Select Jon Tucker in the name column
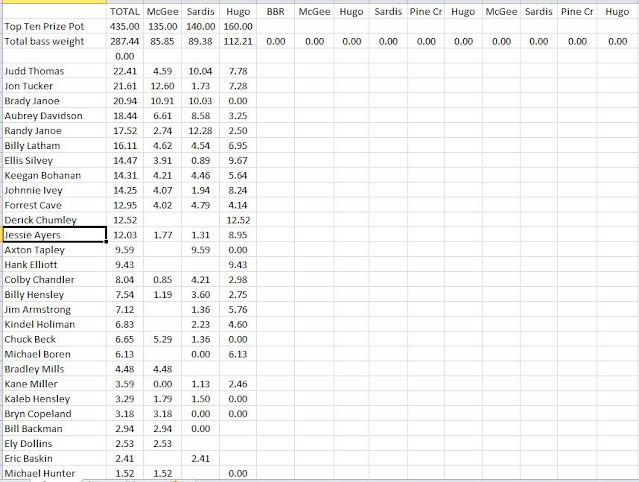 [55, 86]
